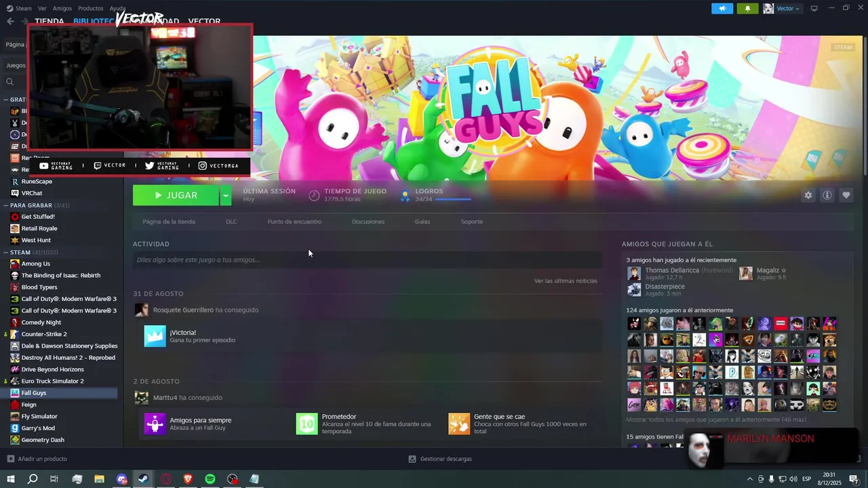Click the activity text input field
The width and height of the screenshot is (868, 488).
pos(368,260)
